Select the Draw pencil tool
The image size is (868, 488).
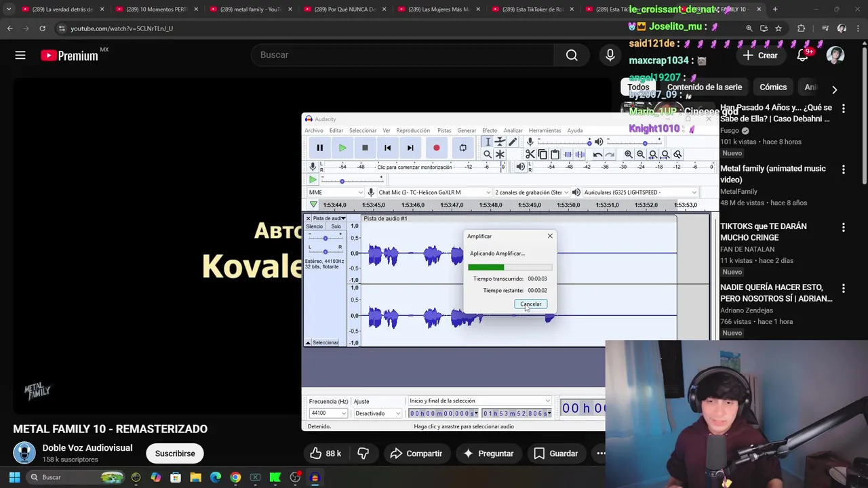click(512, 142)
